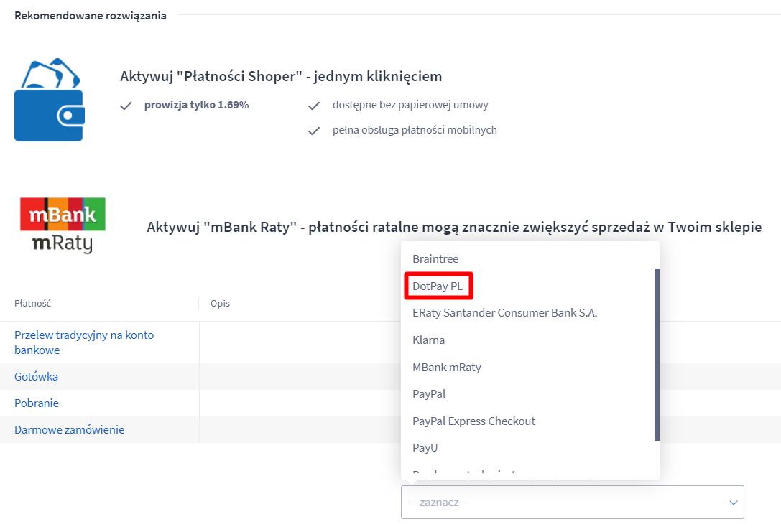Open the '-- zaznacz --' payment dropdown

[573, 502]
